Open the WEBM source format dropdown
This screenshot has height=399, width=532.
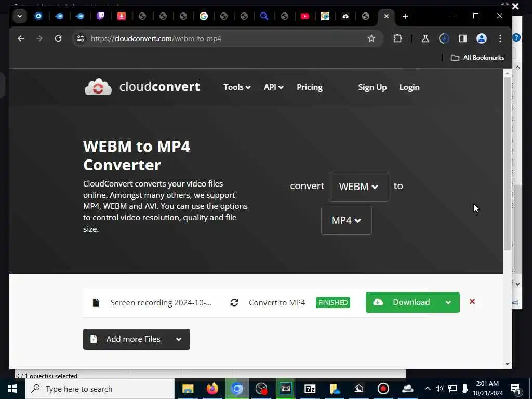pos(358,187)
